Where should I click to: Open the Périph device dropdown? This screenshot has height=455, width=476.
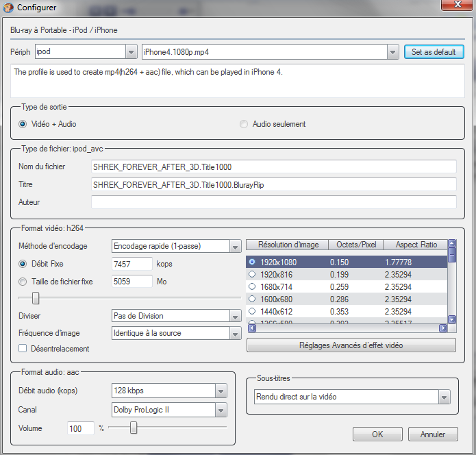tap(131, 52)
